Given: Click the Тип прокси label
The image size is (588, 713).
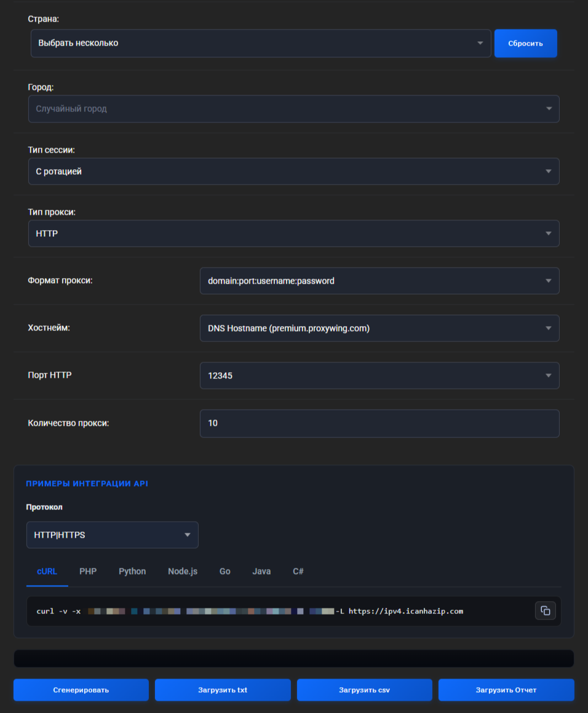Looking at the screenshot, I should [52, 212].
